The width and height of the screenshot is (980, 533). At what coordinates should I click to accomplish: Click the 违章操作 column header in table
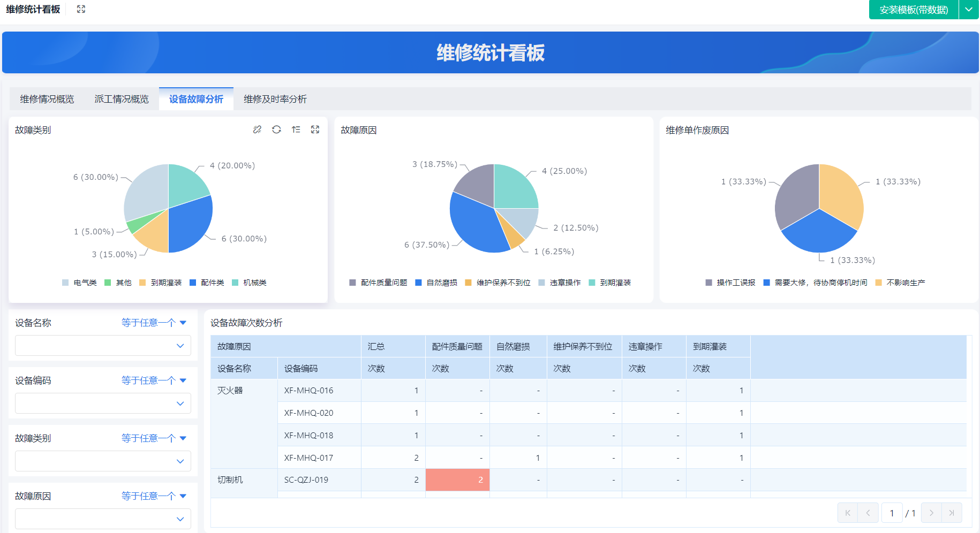pos(654,347)
